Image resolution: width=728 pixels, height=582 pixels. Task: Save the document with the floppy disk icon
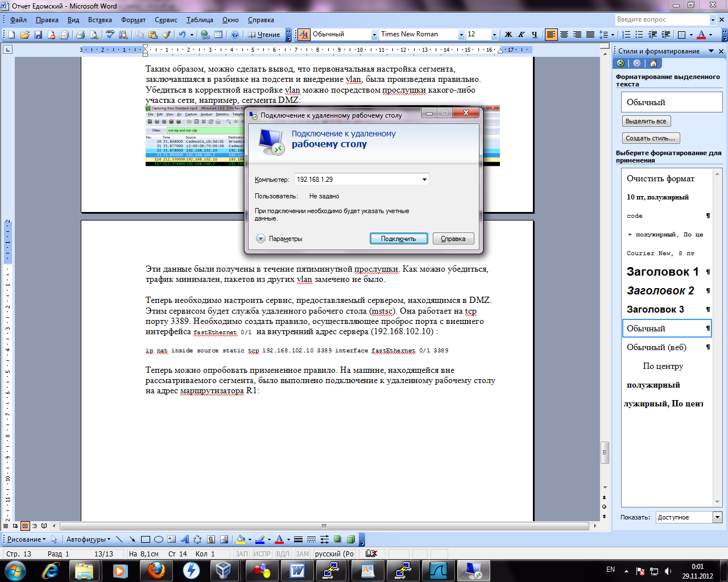(x=38, y=35)
